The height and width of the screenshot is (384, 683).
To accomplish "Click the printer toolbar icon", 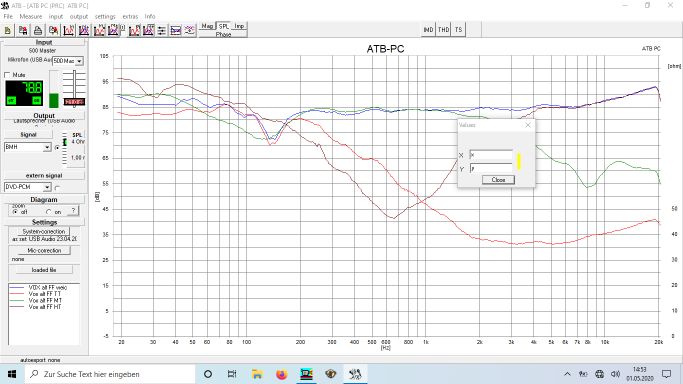I will point(38,30).
